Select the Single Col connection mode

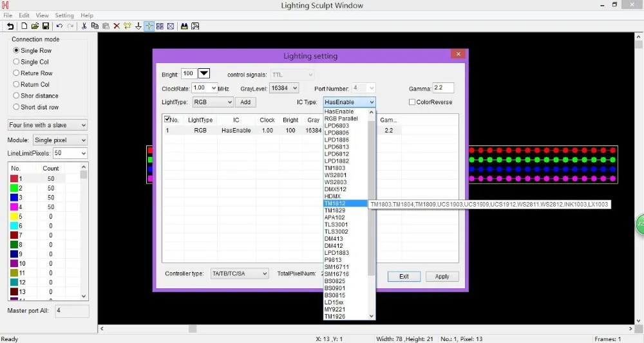17,62
